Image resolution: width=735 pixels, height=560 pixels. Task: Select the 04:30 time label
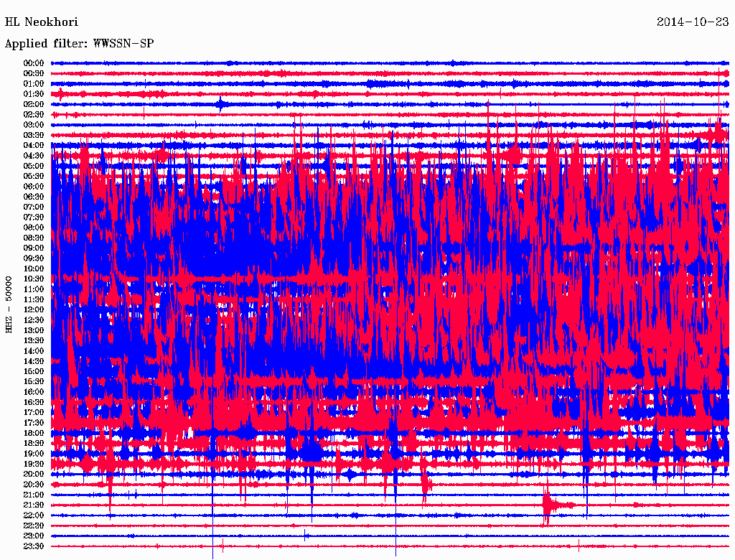point(33,155)
